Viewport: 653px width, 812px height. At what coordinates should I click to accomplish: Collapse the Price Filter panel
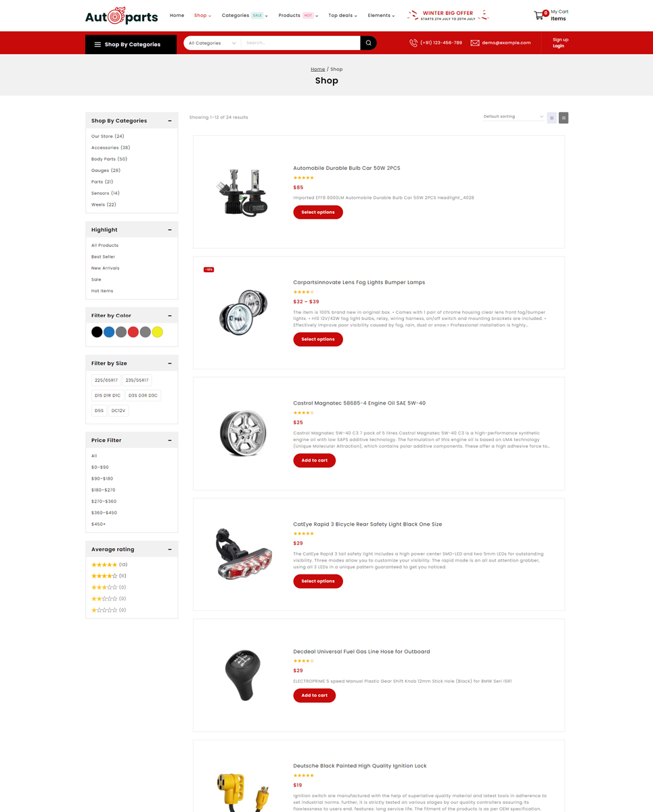click(170, 440)
